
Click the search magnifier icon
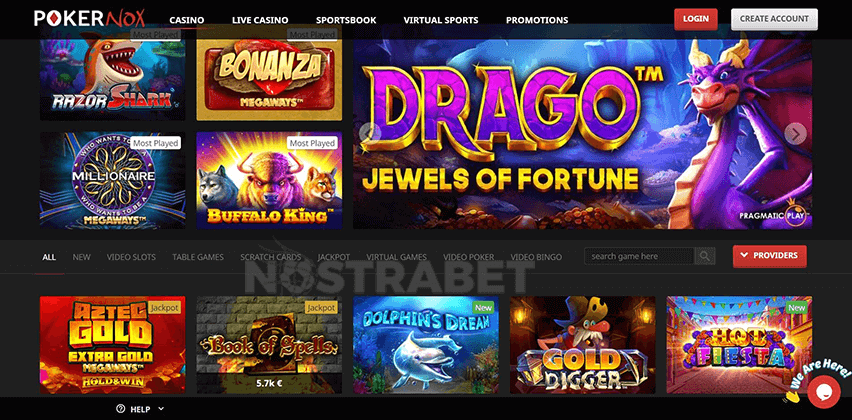click(705, 256)
